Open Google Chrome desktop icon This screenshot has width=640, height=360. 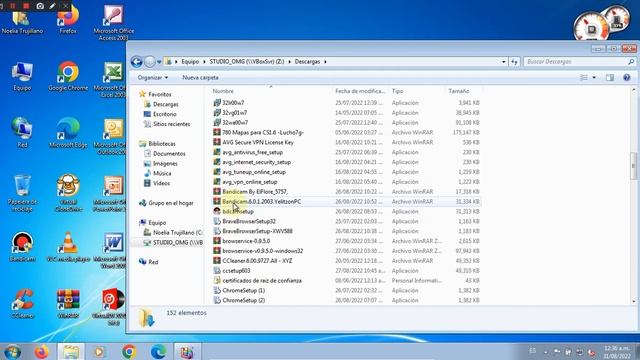coord(68,76)
